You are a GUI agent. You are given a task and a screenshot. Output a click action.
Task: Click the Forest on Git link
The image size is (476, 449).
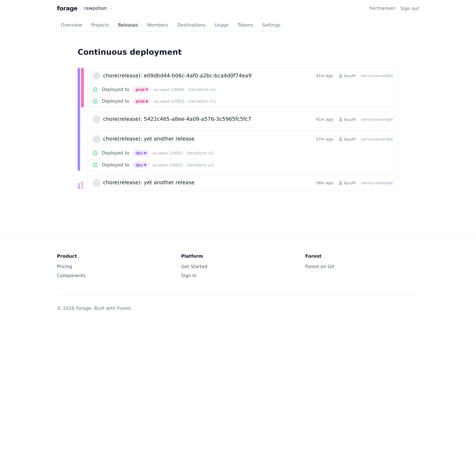(319, 266)
